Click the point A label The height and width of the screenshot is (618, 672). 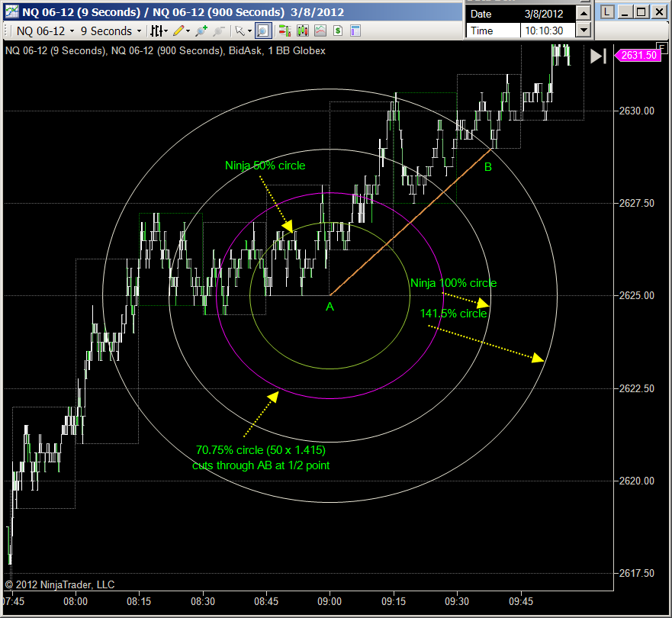point(330,307)
